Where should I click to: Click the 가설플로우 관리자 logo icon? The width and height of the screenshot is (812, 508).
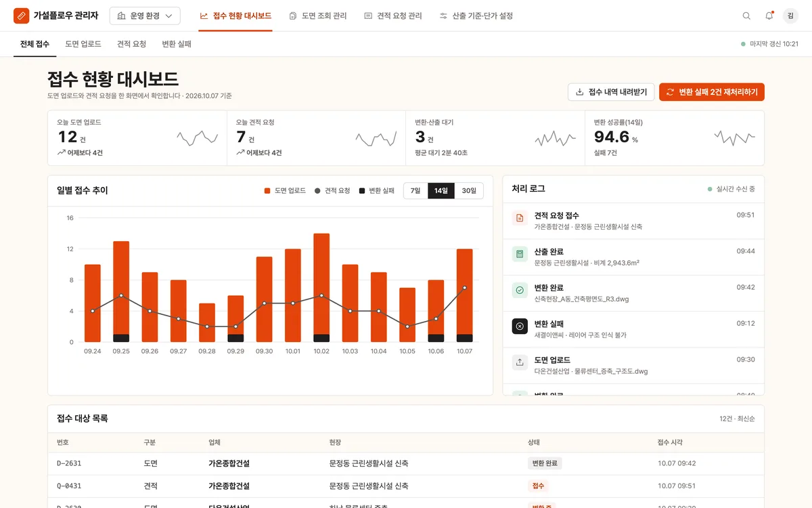[x=22, y=15]
